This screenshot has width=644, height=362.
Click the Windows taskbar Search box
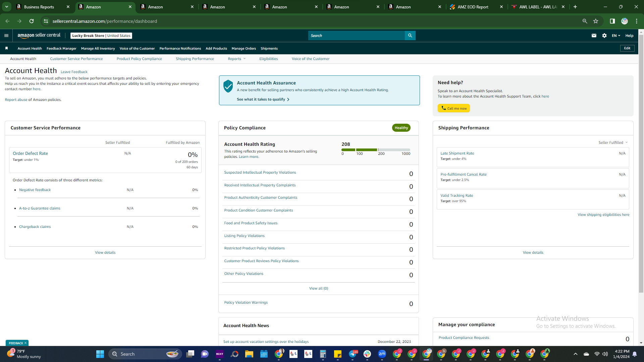pos(145,354)
